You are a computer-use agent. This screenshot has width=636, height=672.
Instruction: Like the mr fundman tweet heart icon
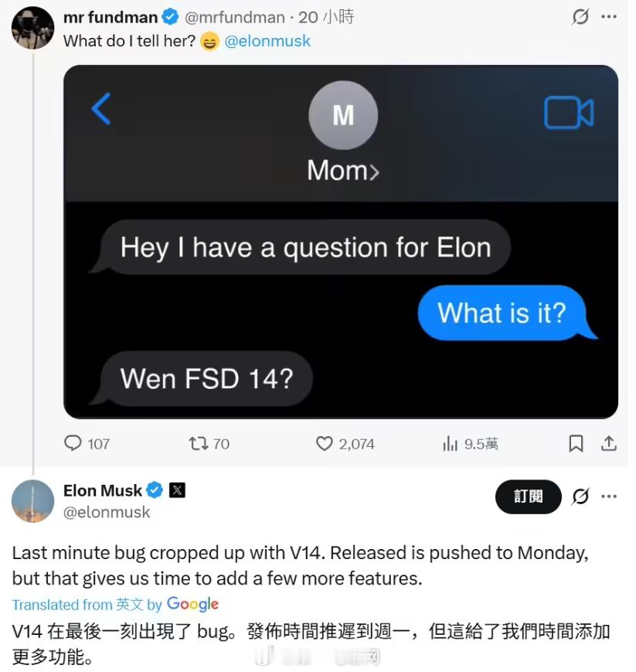click(325, 443)
